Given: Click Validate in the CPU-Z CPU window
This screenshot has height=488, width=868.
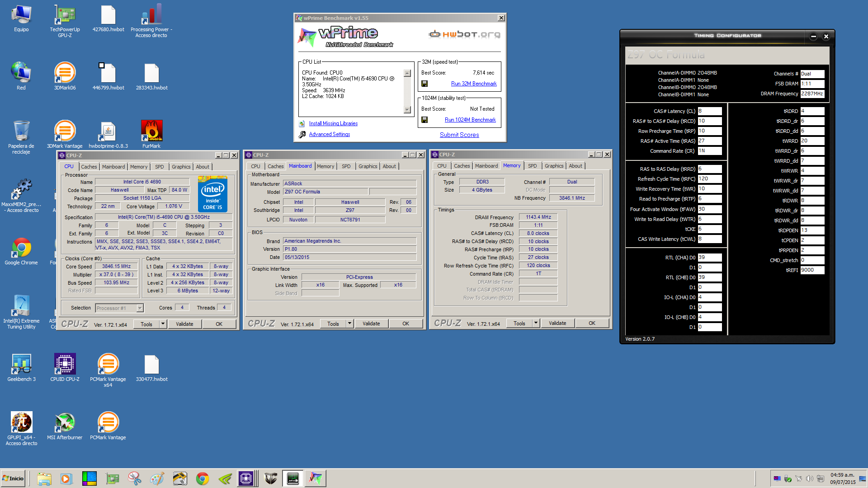Looking at the screenshot, I should (x=184, y=324).
